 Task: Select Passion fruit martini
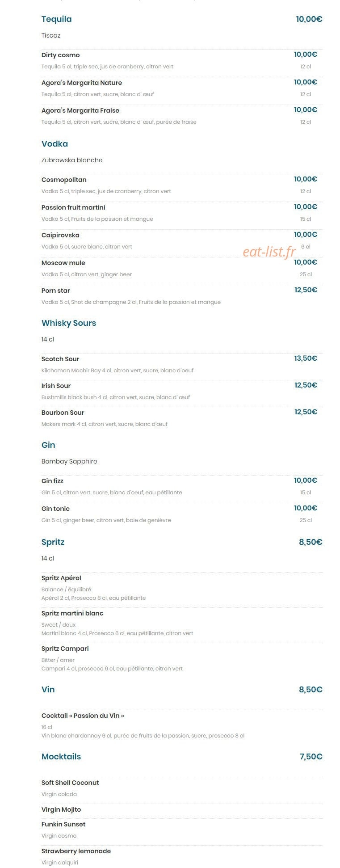pyautogui.click(x=73, y=207)
